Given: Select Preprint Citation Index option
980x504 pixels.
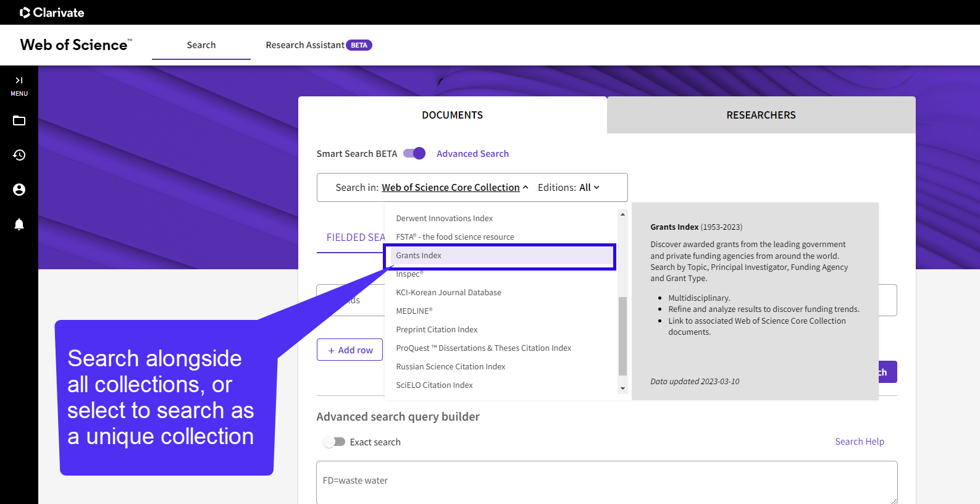Looking at the screenshot, I should [501, 330].
